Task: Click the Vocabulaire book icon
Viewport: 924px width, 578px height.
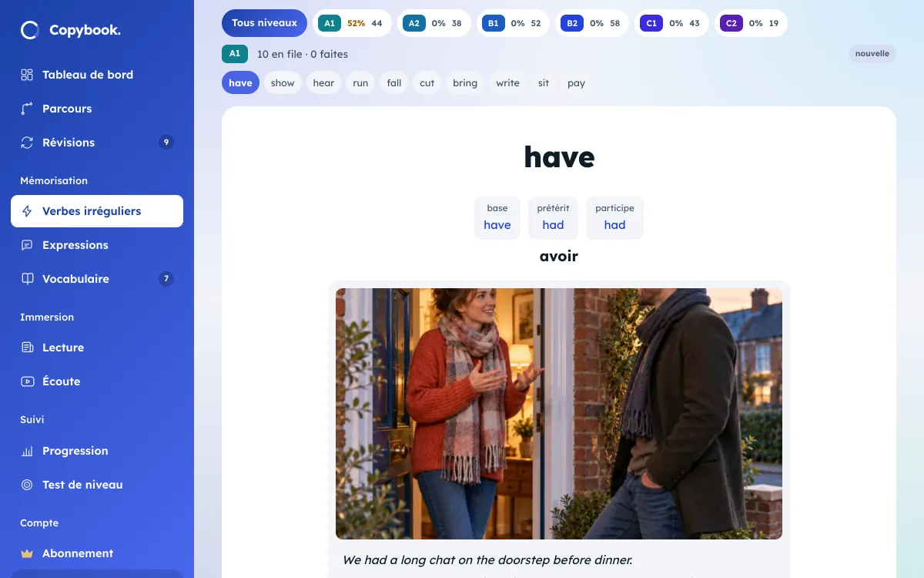Action: coord(27,279)
